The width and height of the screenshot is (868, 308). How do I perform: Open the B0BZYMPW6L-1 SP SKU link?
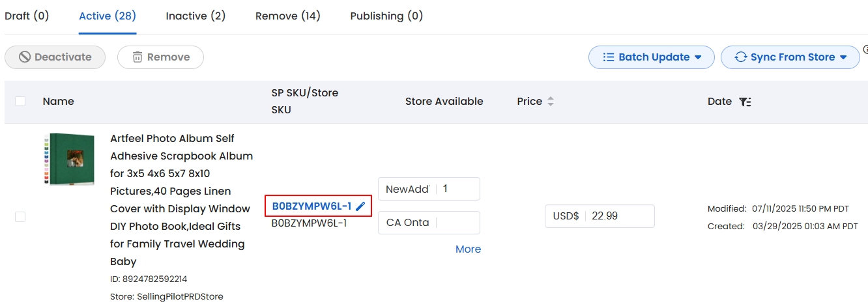[x=311, y=206]
